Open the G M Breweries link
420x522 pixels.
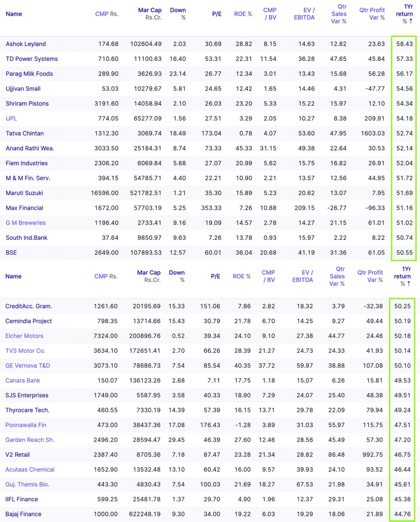coord(26,223)
